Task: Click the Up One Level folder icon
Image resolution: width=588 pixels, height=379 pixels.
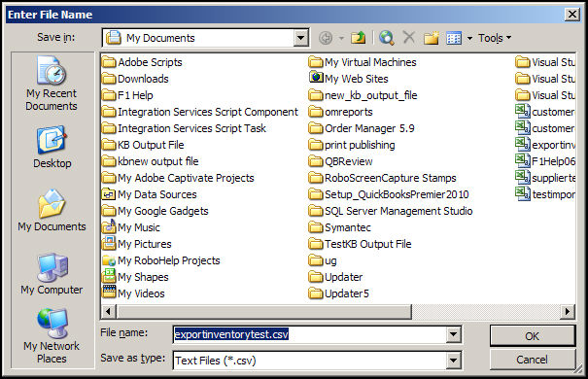Action: point(358,38)
